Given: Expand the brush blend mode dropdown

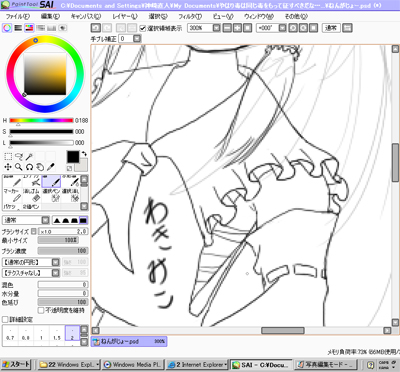Looking at the screenshot, I should (45, 220).
